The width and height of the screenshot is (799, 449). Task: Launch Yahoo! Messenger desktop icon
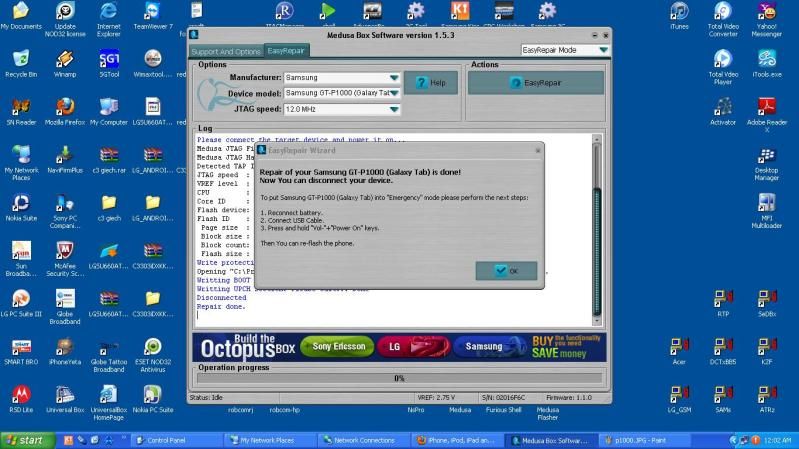[767, 19]
